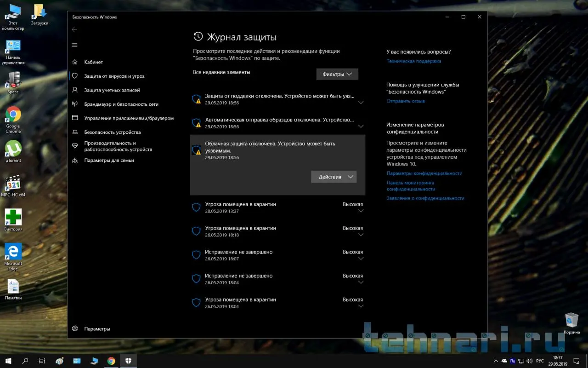Image resolution: width=588 pixels, height=368 pixels.
Task: Open Параметры для семьи section
Action: coord(109,161)
